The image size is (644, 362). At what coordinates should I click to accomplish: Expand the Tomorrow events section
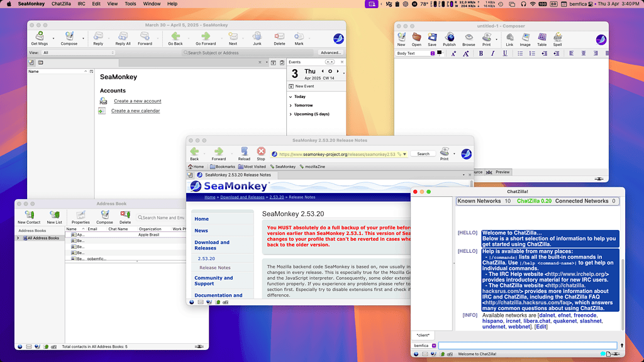point(291,106)
